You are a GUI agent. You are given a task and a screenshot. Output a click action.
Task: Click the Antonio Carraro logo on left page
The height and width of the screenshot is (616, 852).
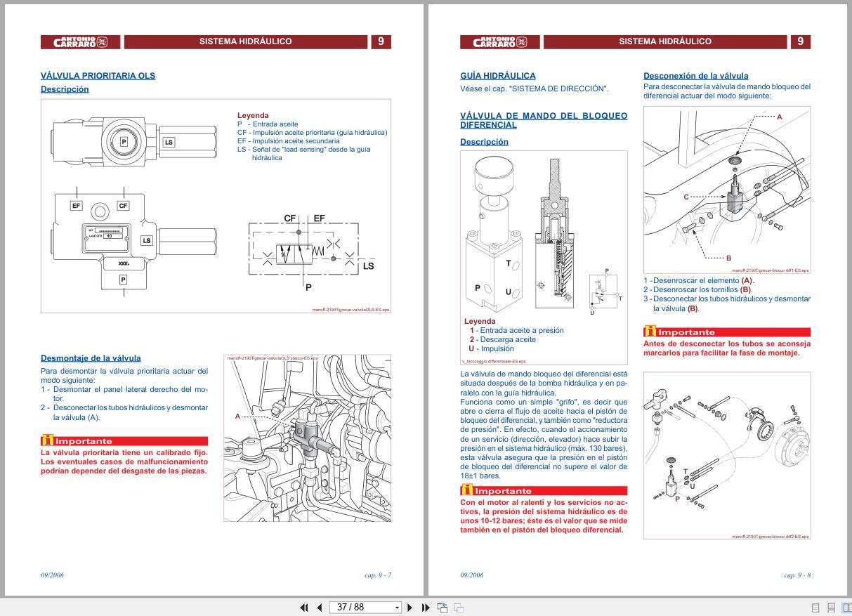point(81,41)
